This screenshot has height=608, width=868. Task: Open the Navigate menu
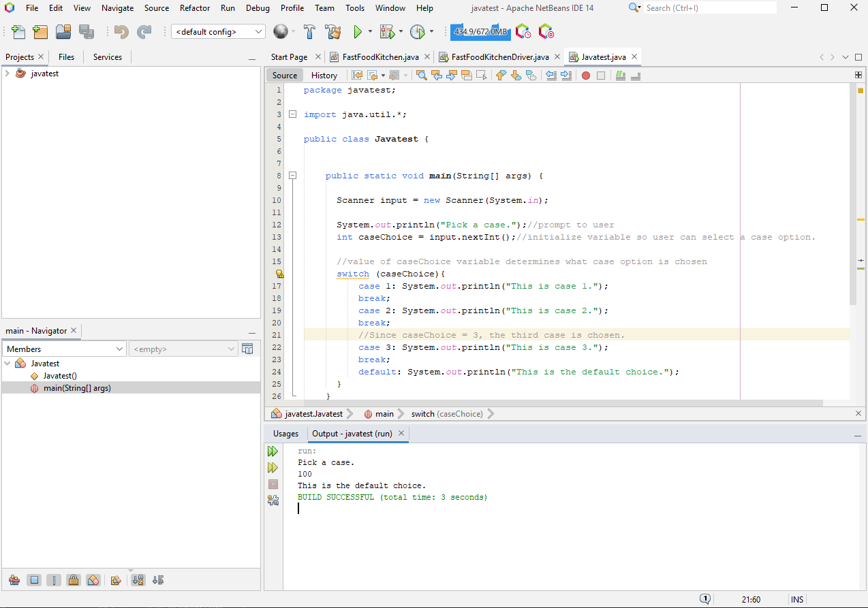(118, 8)
